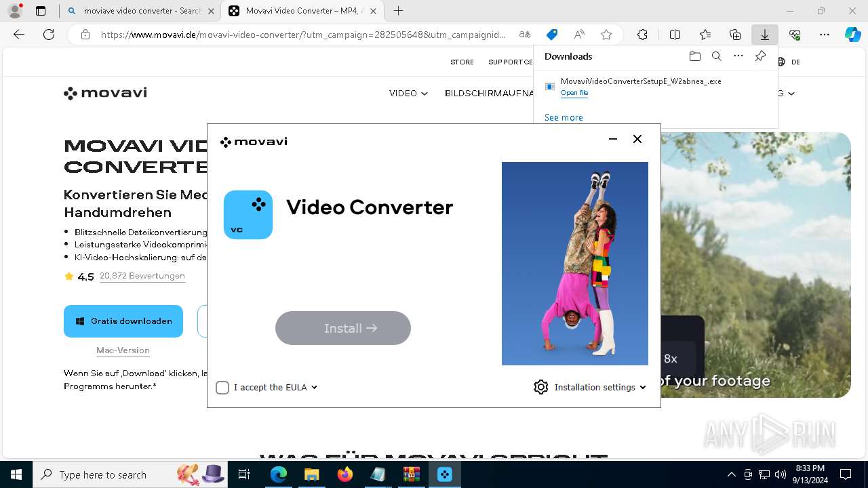The width and height of the screenshot is (868, 488).
Task: Open Copilot sidebar icon
Action: coord(852,35)
